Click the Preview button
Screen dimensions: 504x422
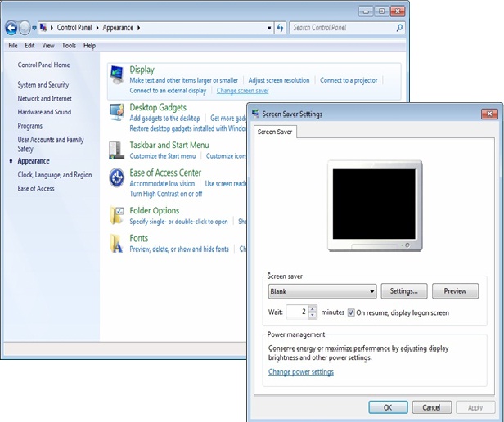click(x=455, y=291)
